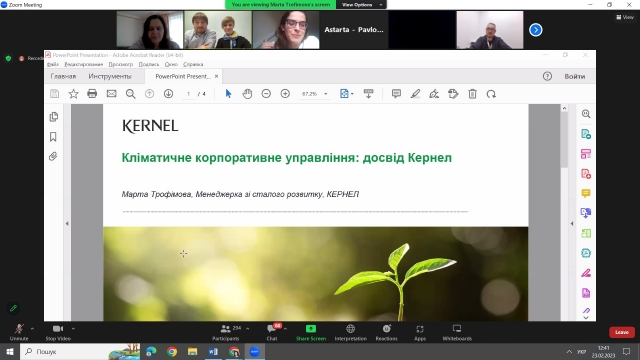Open the Zoom Chat panel

(272, 332)
